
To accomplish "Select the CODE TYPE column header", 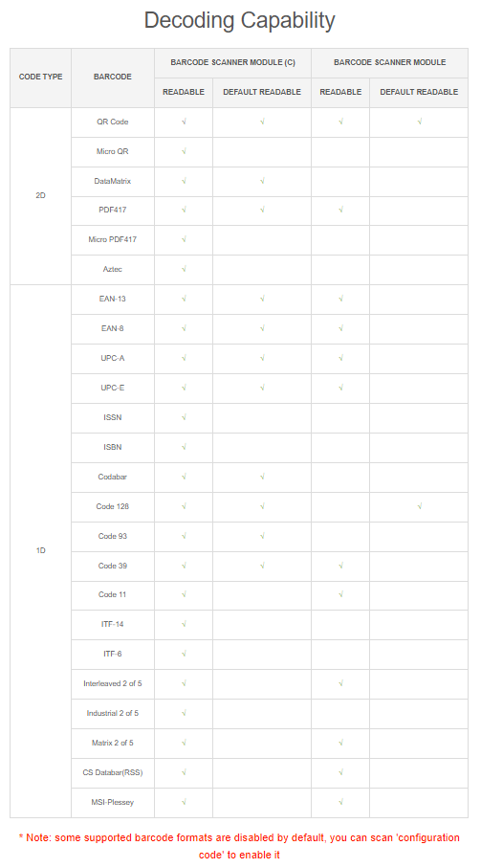I will [x=40, y=77].
